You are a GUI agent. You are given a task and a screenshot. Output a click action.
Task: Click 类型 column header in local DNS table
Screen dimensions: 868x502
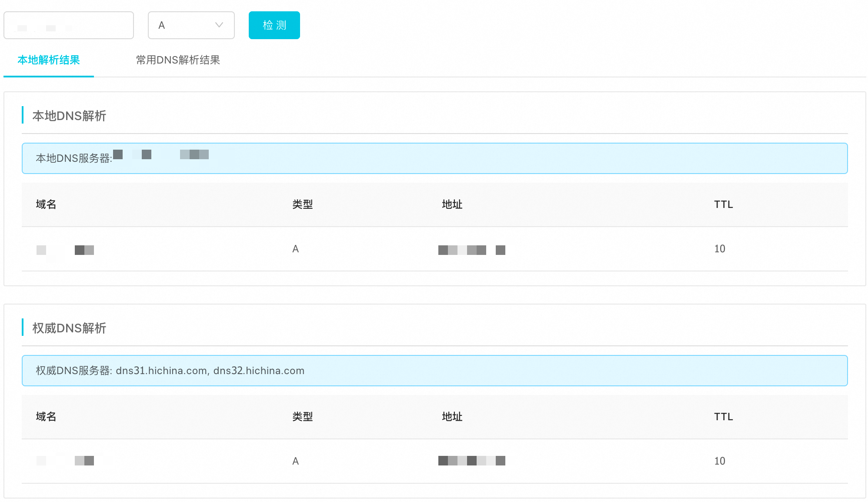click(303, 204)
